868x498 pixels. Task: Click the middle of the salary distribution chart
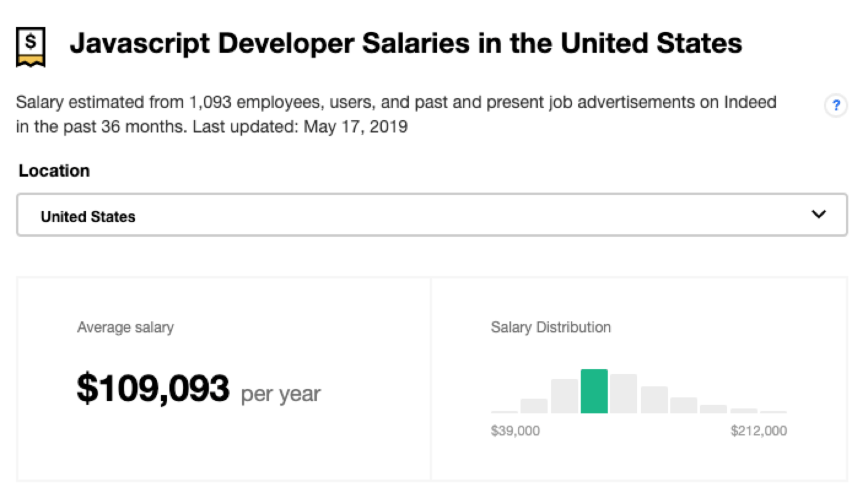[638, 393]
